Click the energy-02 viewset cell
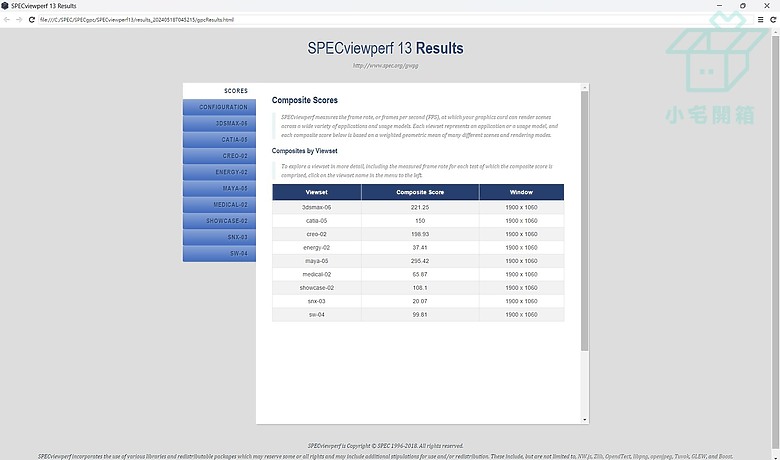The height and width of the screenshot is (460, 780). [316, 248]
